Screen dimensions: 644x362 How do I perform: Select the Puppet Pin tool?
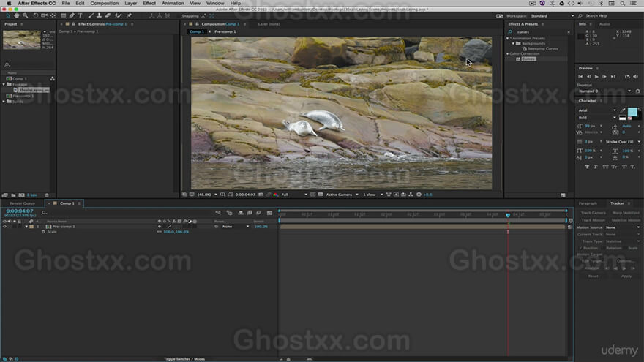tap(129, 15)
